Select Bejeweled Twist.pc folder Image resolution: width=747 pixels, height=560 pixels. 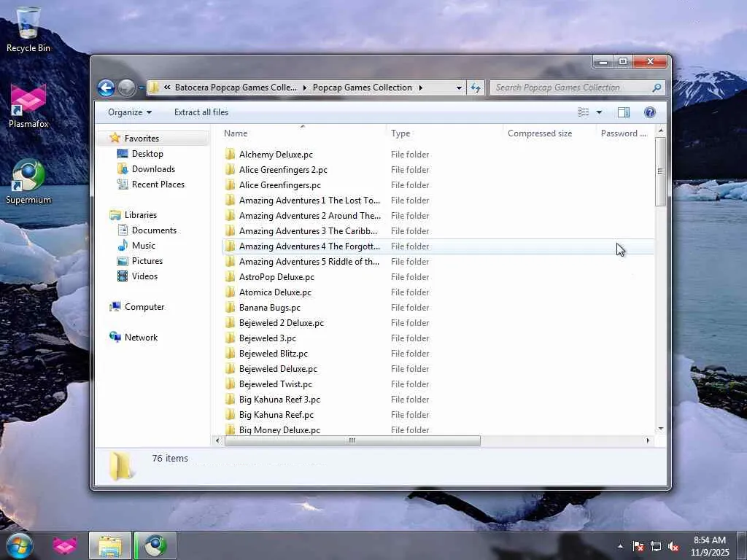pos(275,384)
